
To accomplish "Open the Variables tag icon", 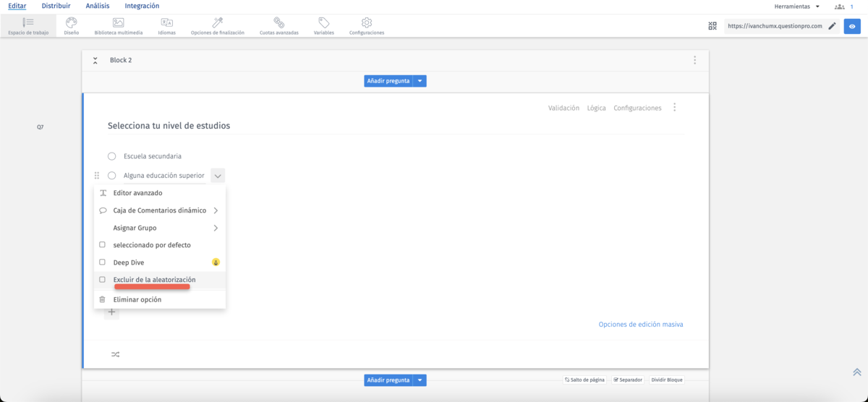I will [324, 22].
